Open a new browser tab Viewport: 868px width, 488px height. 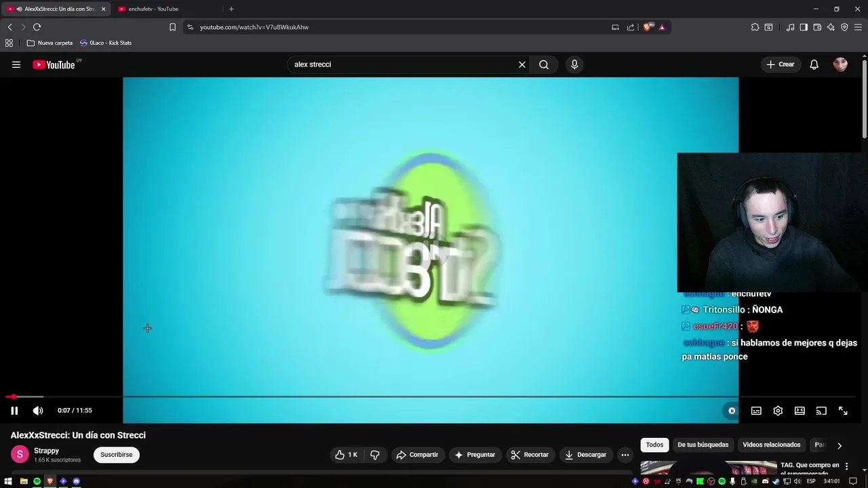(x=231, y=9)
